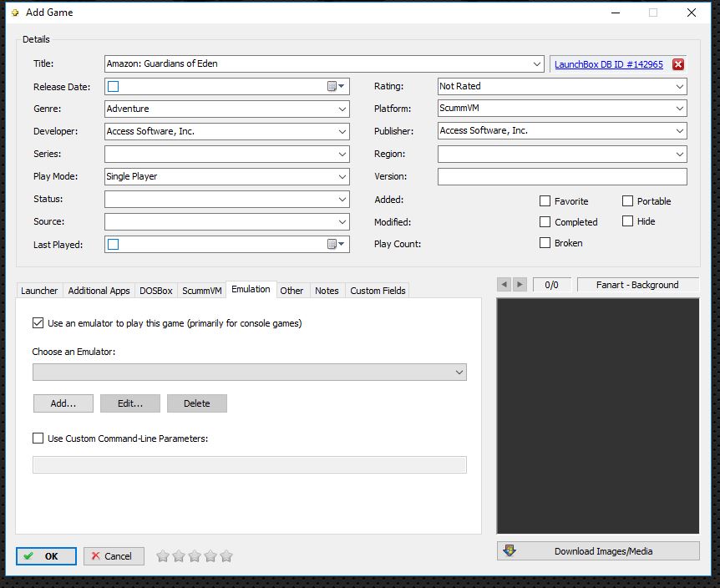Click the image preview area
The width and height of the screenshot is (720, 588).
click(598, 416)
